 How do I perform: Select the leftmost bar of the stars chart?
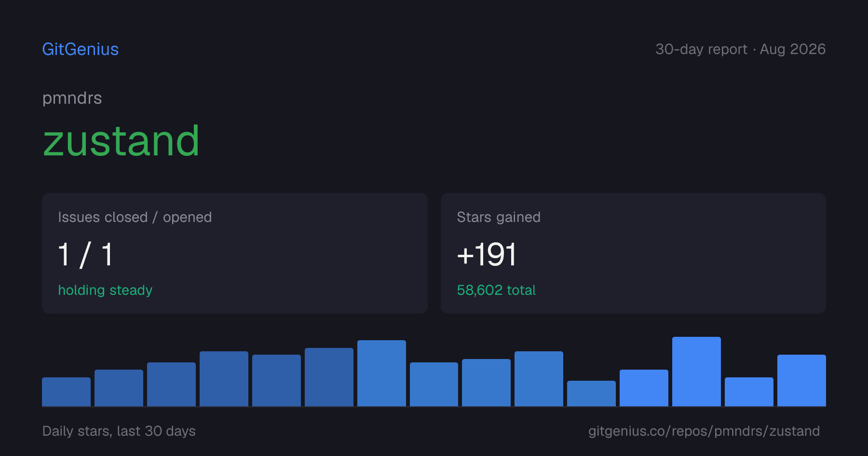(x=66, y=392)
